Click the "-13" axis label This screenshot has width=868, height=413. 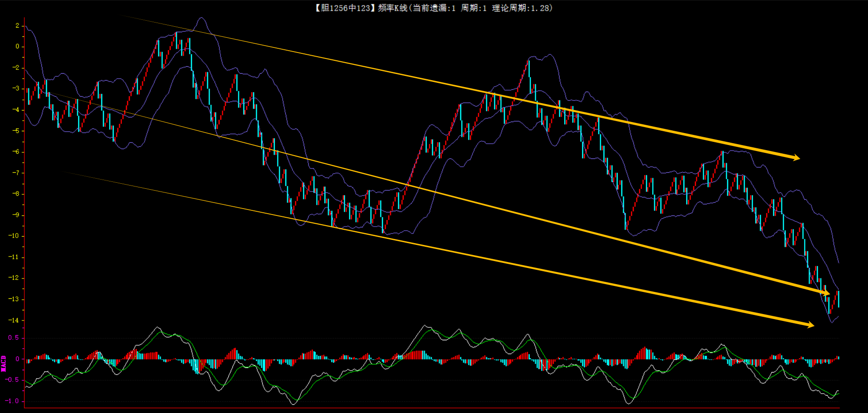[x=14, y=299]
